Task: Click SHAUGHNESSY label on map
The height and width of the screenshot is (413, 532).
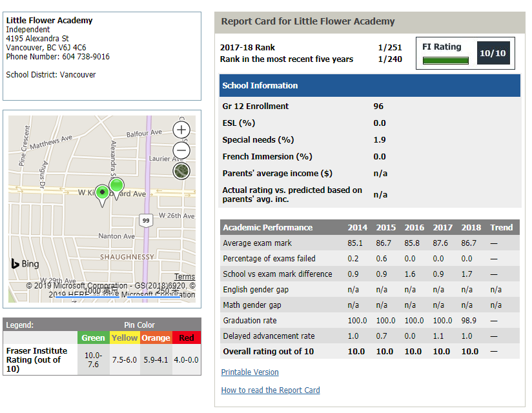Action: click(127, 257)
